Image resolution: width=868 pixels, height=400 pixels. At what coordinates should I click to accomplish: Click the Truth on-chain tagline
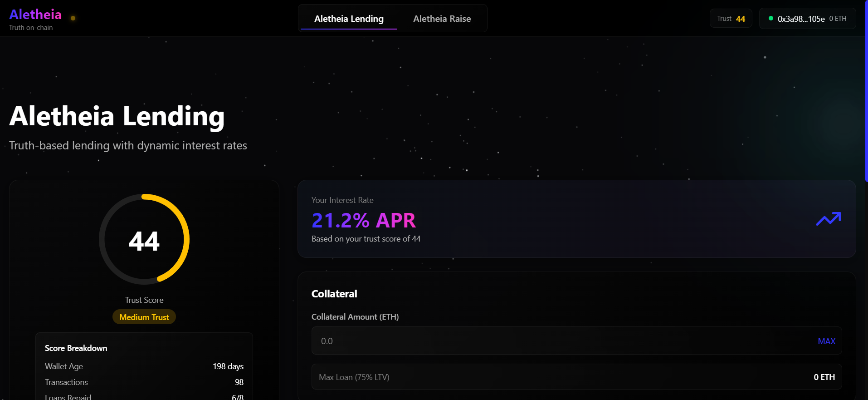coord(31,28)
